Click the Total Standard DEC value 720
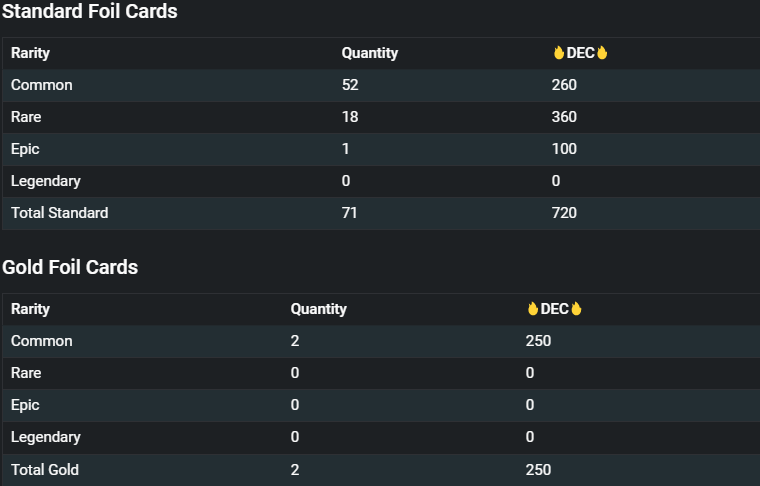This screenshot has width=760, height=486. point(564,213)
